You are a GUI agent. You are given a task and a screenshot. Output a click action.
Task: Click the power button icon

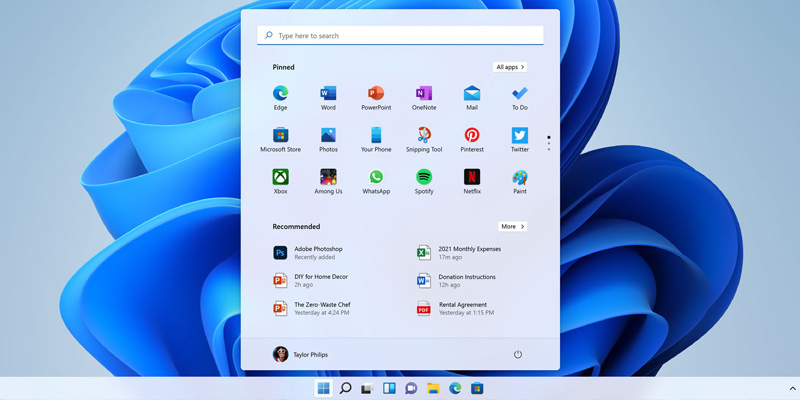(x=518, y=355)
